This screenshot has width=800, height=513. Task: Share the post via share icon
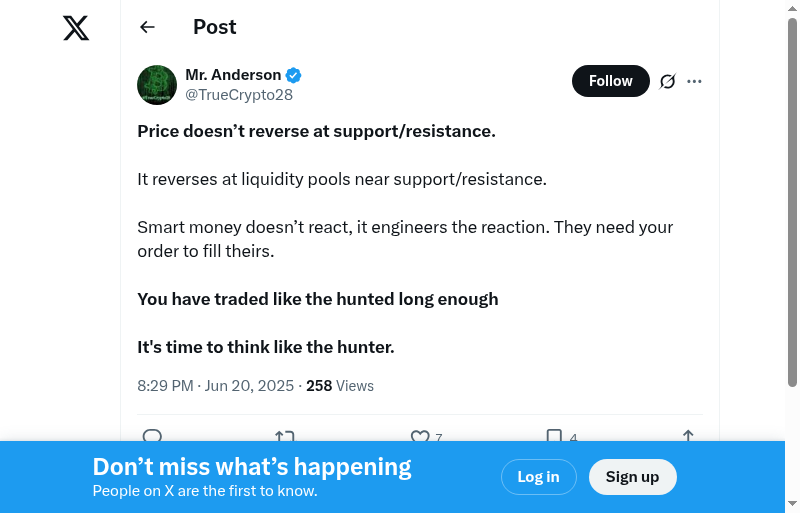(688, 436)
